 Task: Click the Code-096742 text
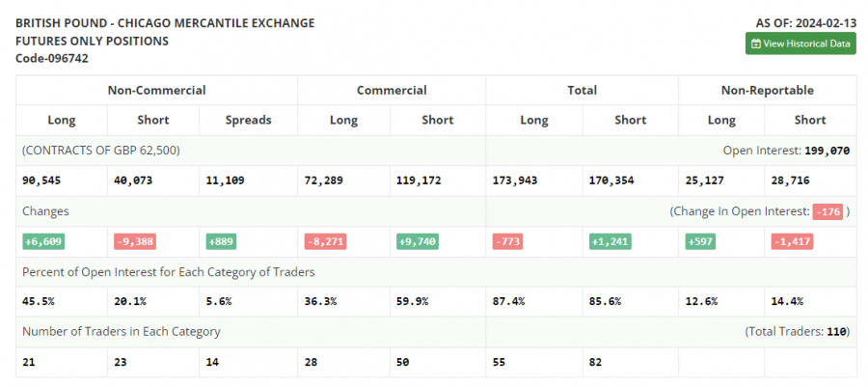(52, 58)
